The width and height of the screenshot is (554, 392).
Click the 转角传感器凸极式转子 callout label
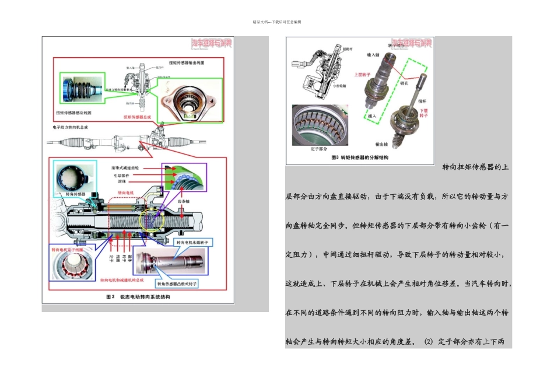(177, 284)
